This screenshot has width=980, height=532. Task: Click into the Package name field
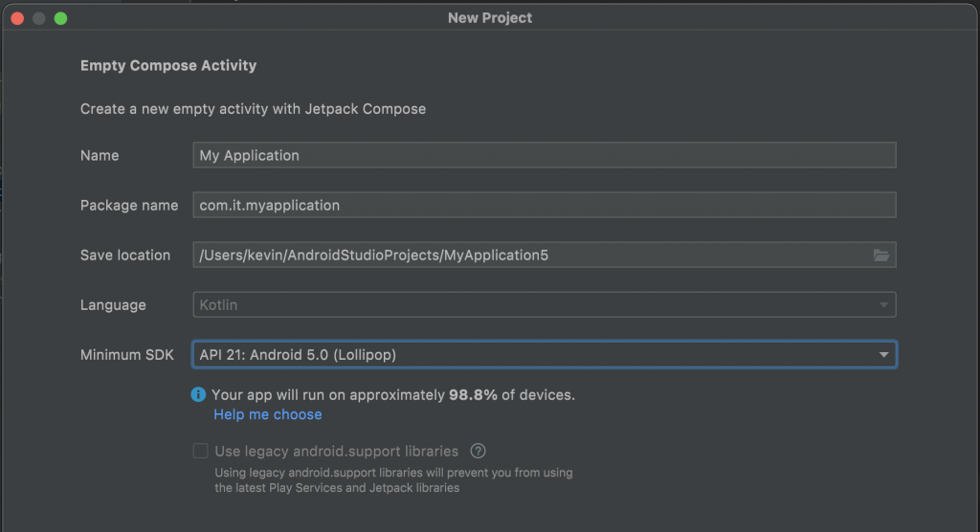pos(544,205)
